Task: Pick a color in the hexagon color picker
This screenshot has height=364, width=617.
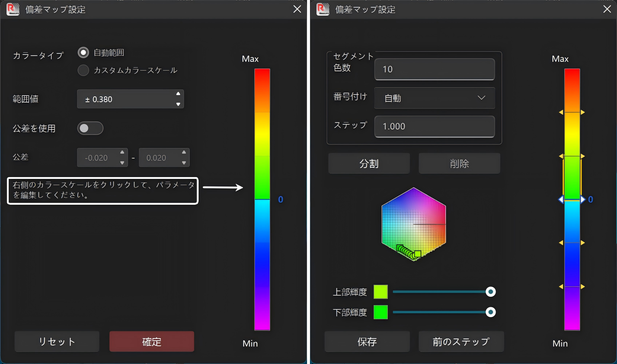Action: pyautogui.click(x=414, y=224)
